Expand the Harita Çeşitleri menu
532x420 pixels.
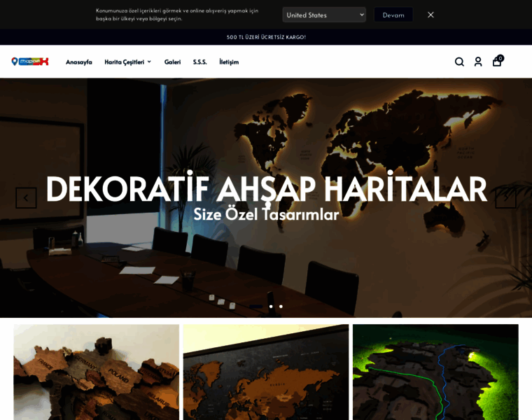(127, 62)
